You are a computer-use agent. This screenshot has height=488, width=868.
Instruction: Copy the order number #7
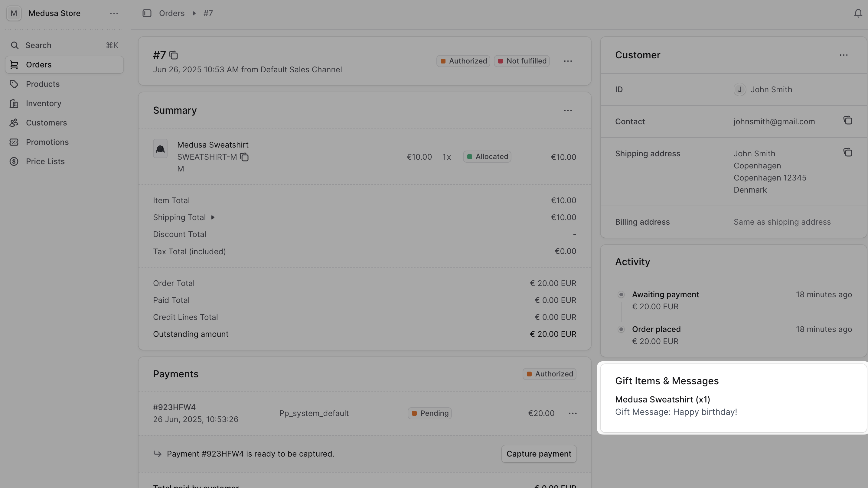(x=174, y=55)
